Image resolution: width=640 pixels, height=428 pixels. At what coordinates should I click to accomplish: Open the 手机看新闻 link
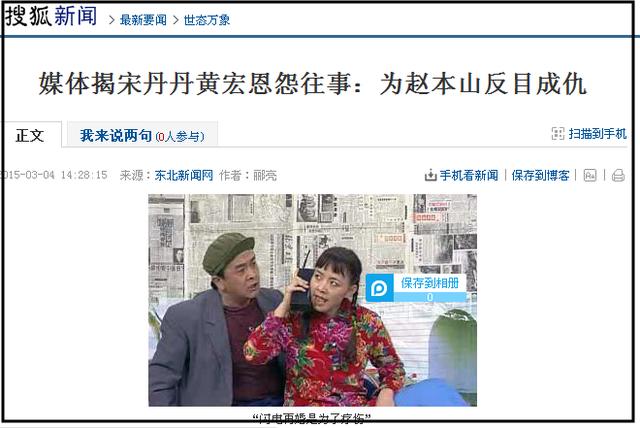pyautogui.click(x=469, y=175)
